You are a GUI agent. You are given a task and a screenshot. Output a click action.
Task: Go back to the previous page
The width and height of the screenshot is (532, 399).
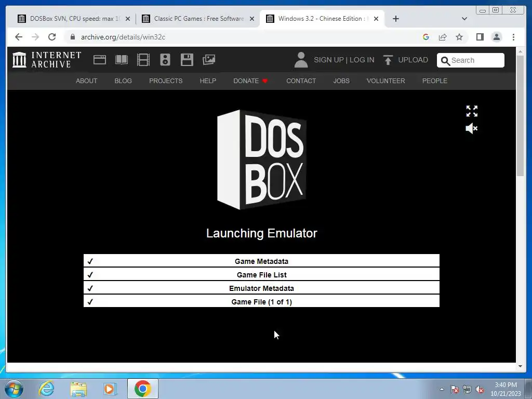(19, 37)
